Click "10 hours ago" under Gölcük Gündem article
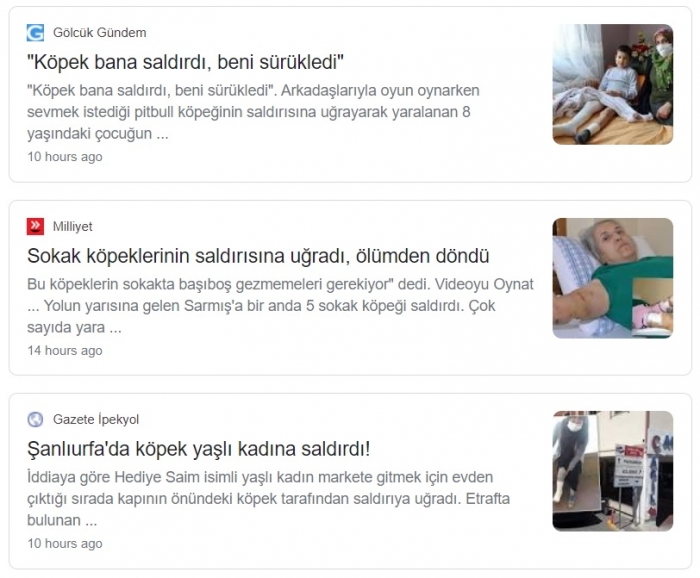This screenshot has width=700, height=578. (65, 157)
